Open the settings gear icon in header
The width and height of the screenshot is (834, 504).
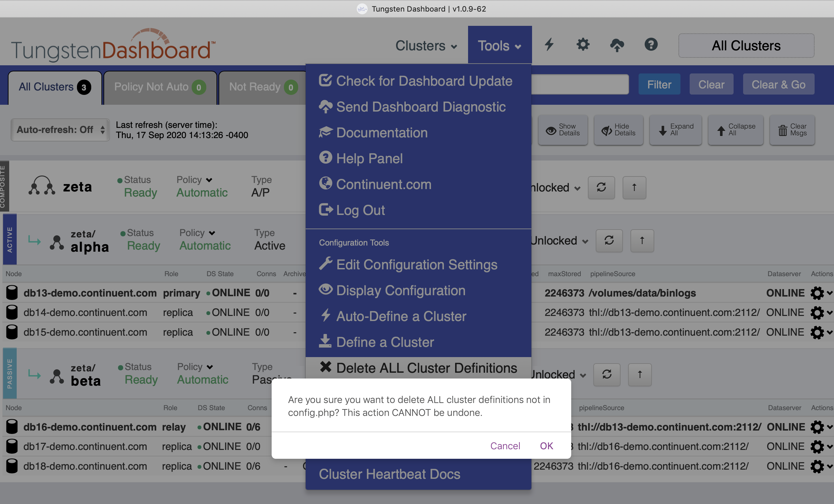pos(583,45)
